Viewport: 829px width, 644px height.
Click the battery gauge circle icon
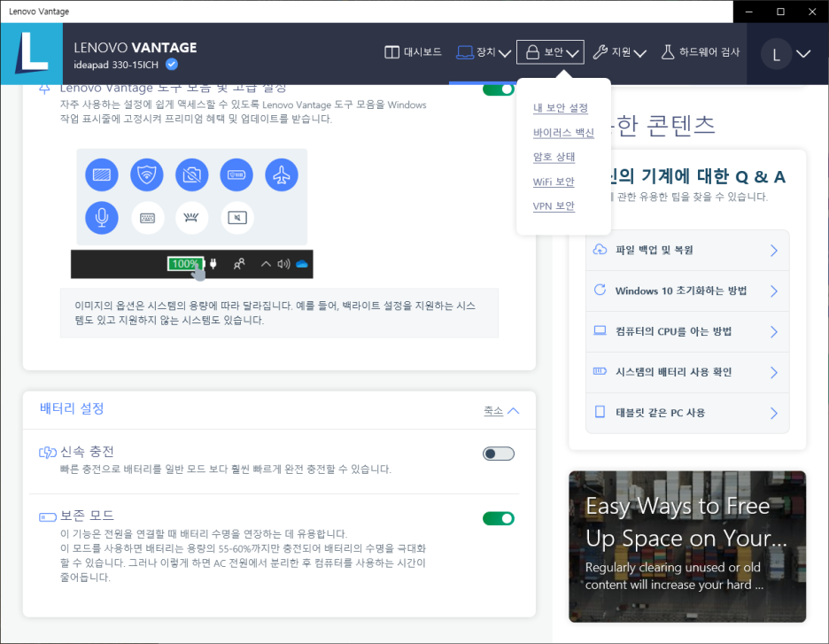pyautogui.click(x=236, y=175)
